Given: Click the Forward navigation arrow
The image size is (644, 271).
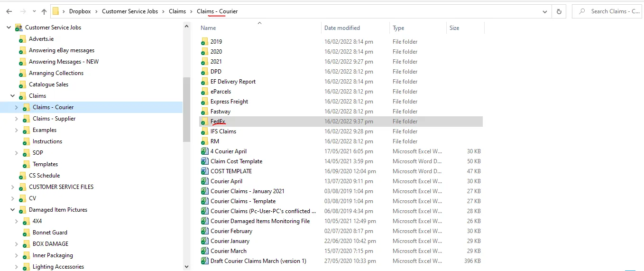Looking at the screenshot, I should coord(23,11).
